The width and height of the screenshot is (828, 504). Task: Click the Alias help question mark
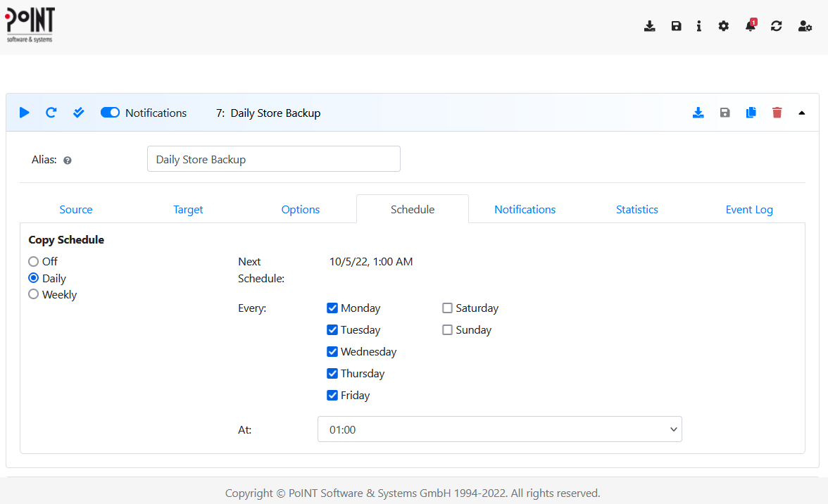click(67, 160)
